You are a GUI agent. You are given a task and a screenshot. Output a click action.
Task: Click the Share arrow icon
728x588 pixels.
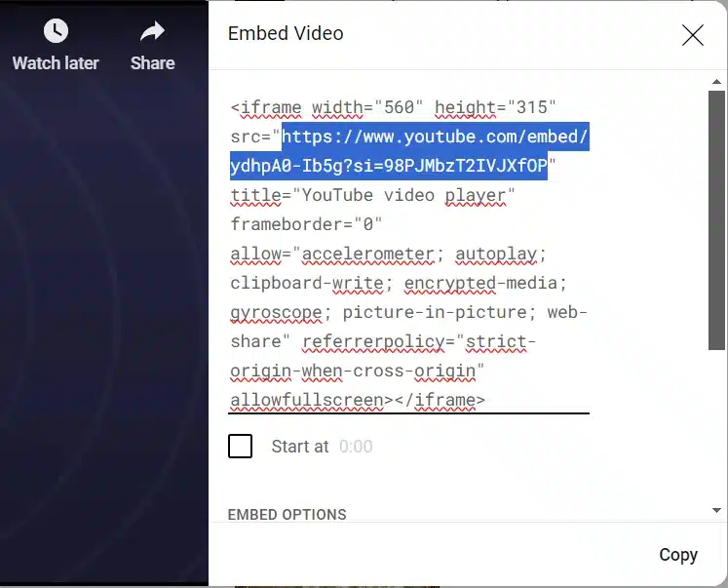[x=152, y=31]
